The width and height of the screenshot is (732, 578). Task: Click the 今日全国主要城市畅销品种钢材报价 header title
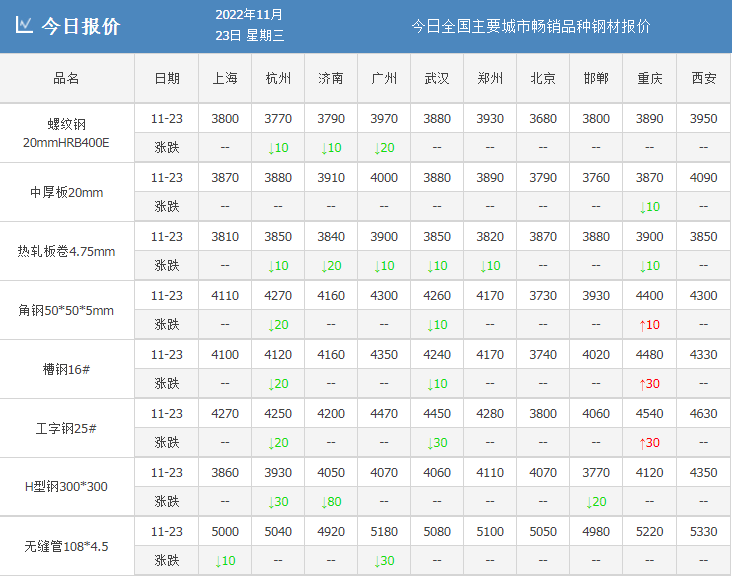(531, 26)
